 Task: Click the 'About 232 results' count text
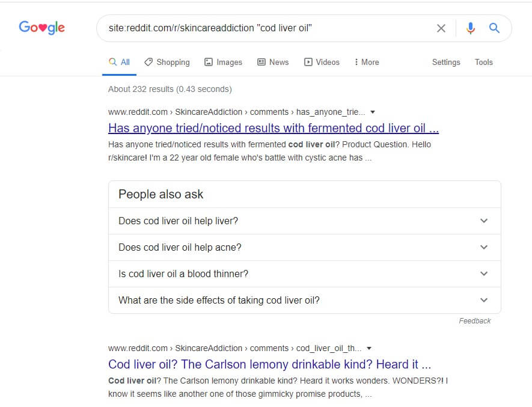[x=170, y=89]
